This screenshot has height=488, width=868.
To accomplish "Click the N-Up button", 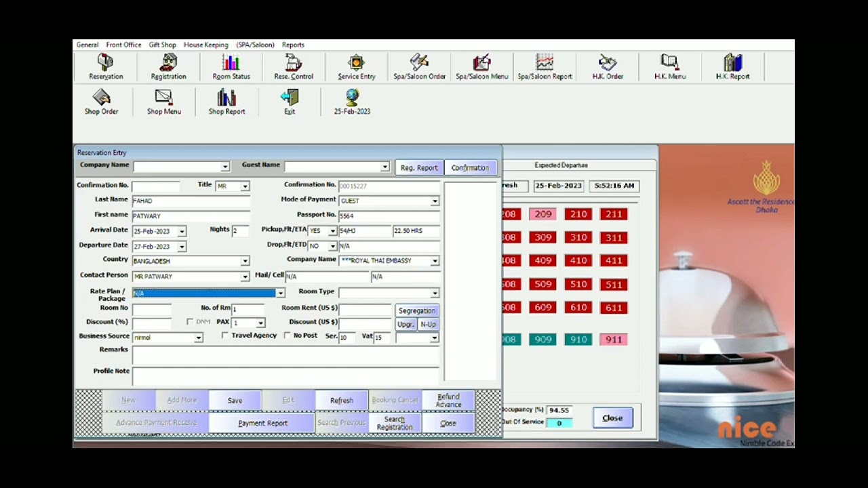I will (x=428, y=325).
